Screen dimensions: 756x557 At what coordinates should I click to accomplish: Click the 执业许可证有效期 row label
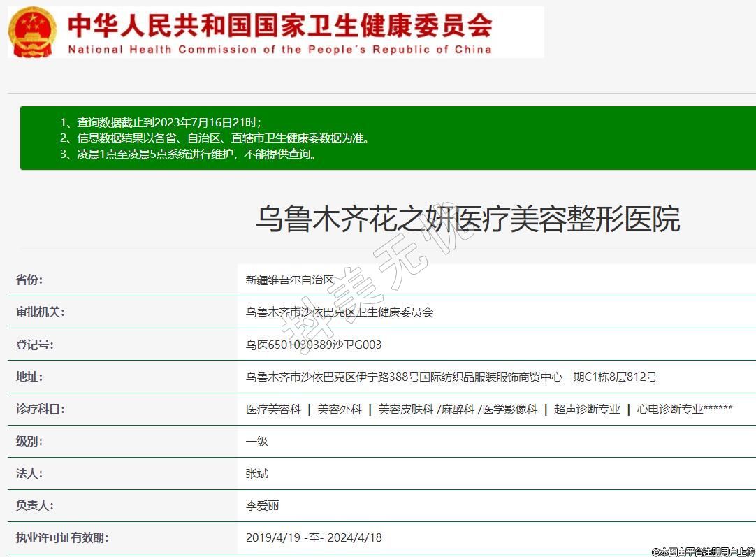point(62,537)
